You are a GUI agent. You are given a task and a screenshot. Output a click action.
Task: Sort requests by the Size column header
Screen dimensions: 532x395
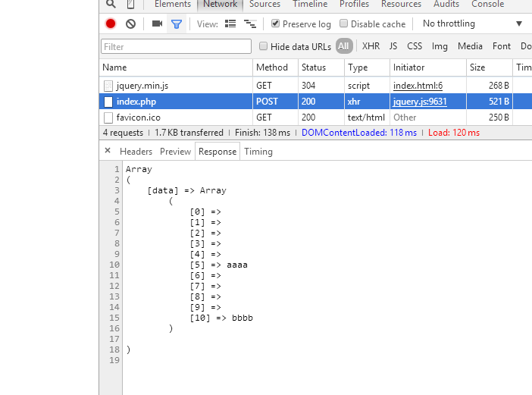[490, 67]
